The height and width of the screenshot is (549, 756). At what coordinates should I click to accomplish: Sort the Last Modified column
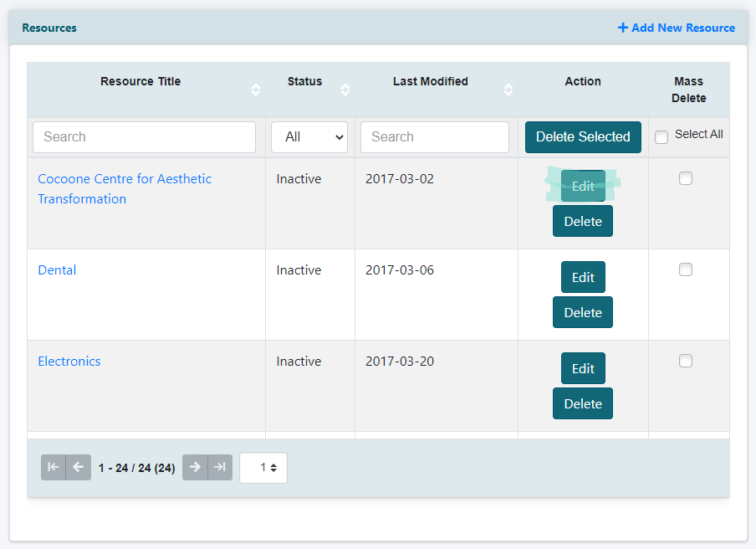pos(508,89)
